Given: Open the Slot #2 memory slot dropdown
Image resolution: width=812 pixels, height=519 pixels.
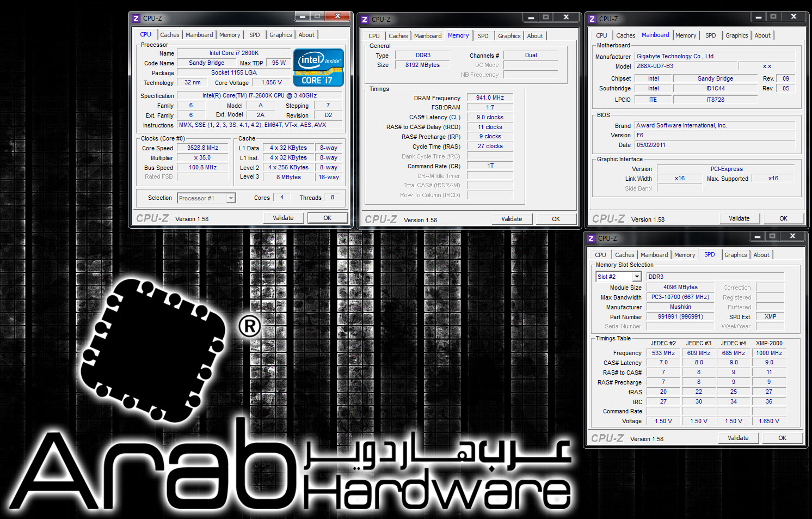Looking at the screenshot, I should coord(618,277).
